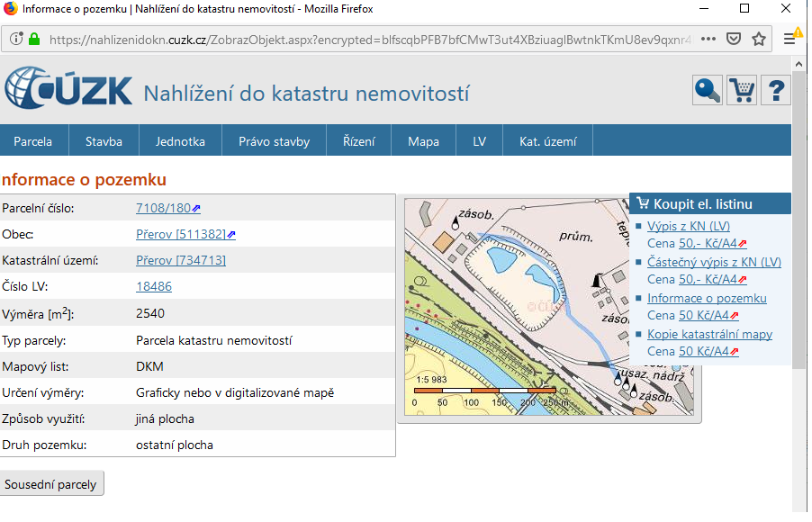812x522 pixels.
Task: Open the Parcela menu tab
Action: pyautogui.click(x=32, y=141)
